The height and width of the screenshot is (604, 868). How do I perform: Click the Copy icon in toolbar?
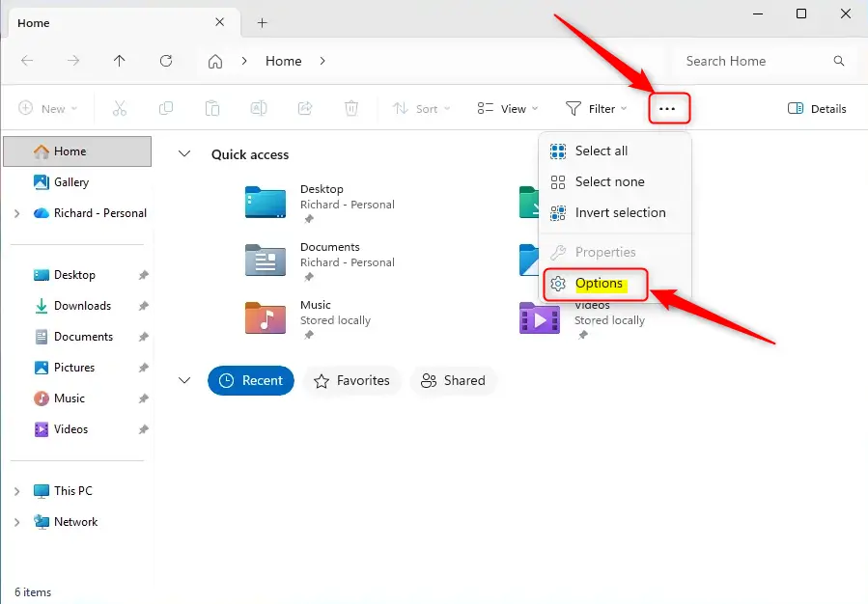[x=166, y=108]
